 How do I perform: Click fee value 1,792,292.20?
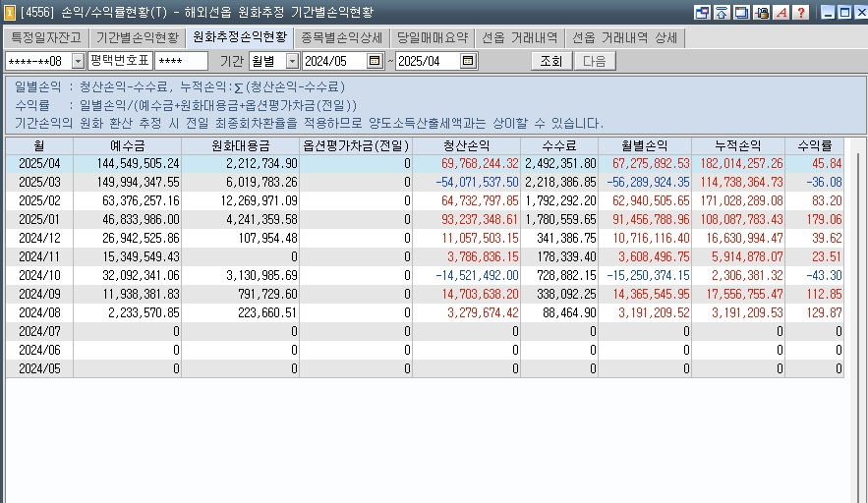(560, 200)
